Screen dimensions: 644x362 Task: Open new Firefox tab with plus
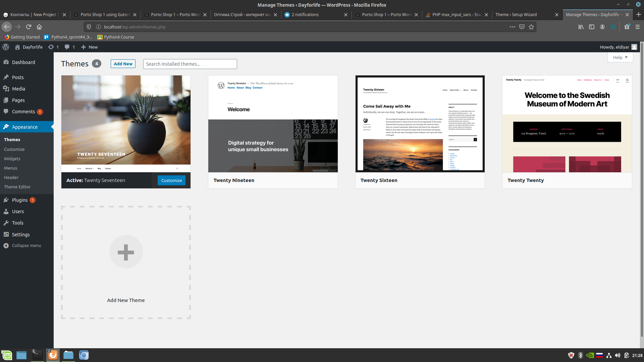click(638, 14)
